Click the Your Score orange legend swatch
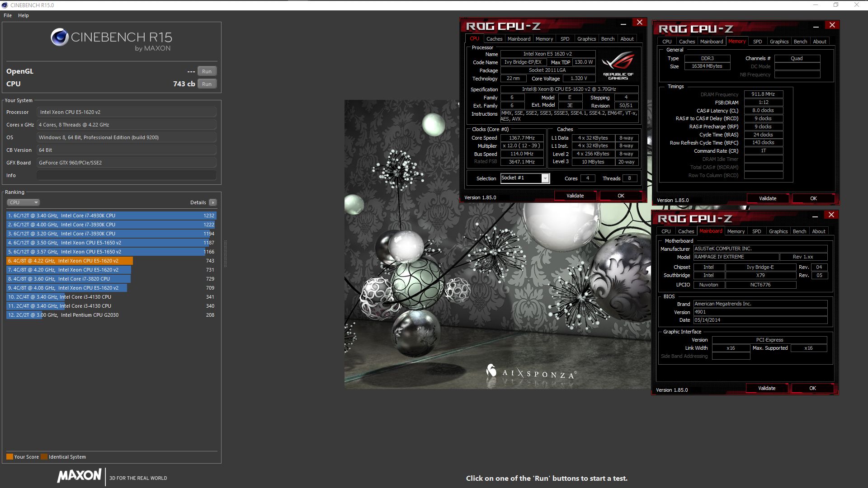The width and height of the screenshot is (868, 488). coord(9,457)
